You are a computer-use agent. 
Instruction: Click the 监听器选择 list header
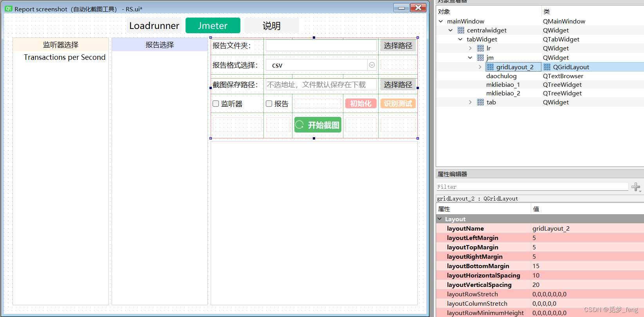click(61, 45)
